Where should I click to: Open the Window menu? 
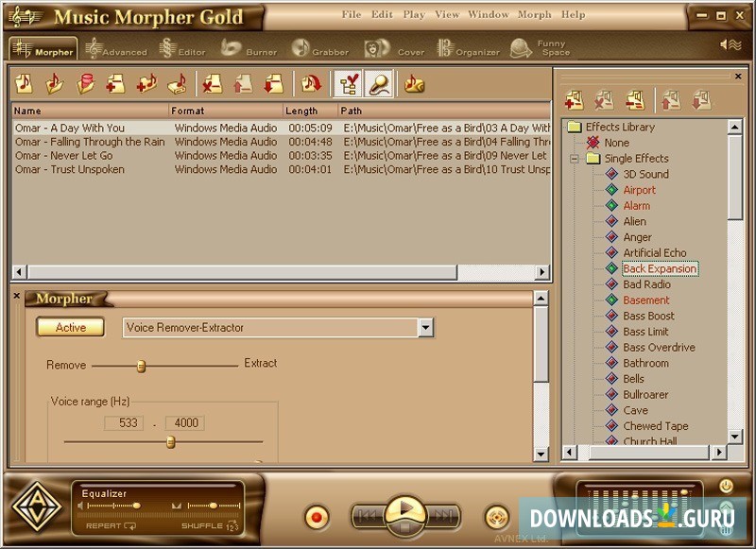pos(489,14)
